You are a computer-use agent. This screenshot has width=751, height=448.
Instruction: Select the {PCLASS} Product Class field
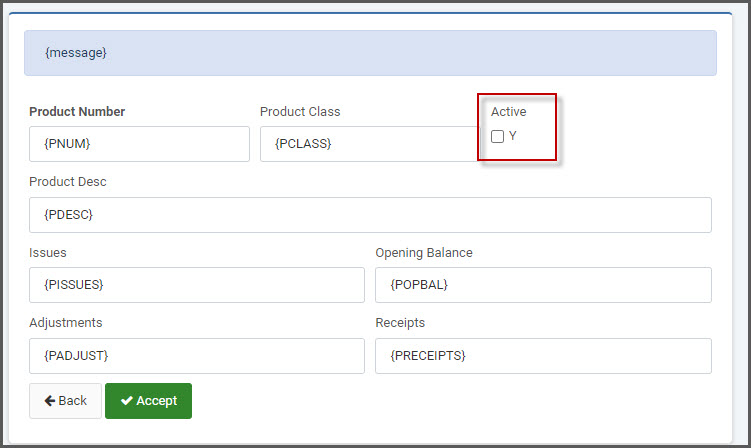(x=369, y=144)
